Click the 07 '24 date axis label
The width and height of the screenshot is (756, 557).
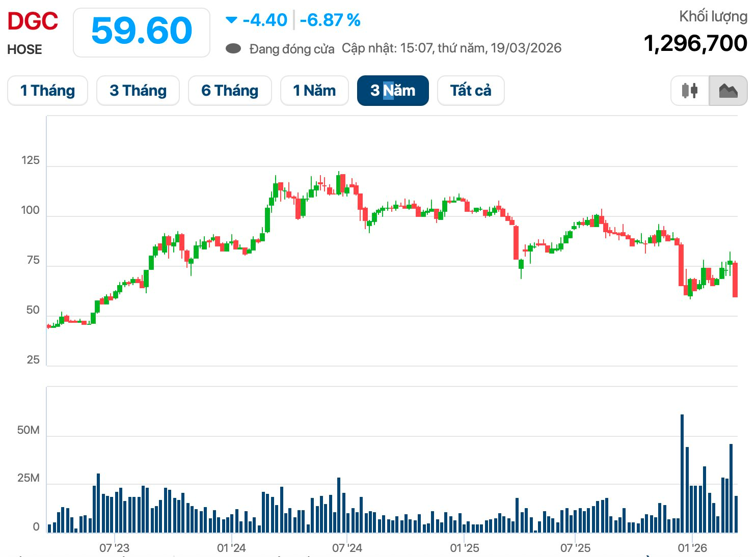point(347,548)
